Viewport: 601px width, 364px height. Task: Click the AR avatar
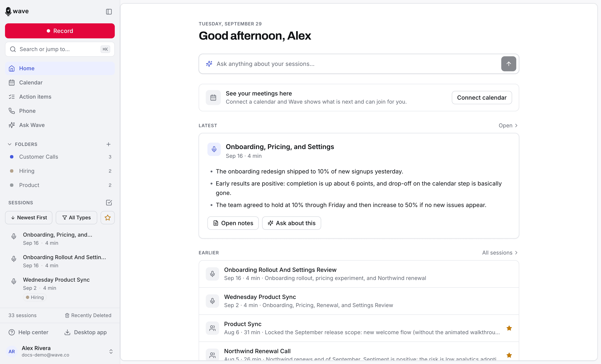click(x=12, y=351)
